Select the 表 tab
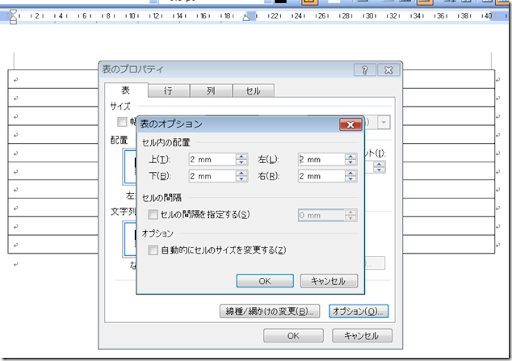The height and width of the screenshot is (361, 512). pyautogui.click(x=126, y=90)
